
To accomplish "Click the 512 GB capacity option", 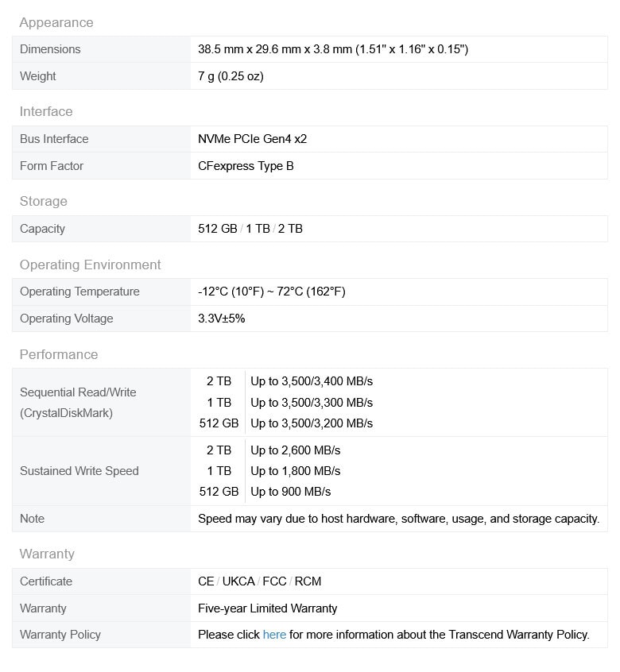I will tap(217, 229).
